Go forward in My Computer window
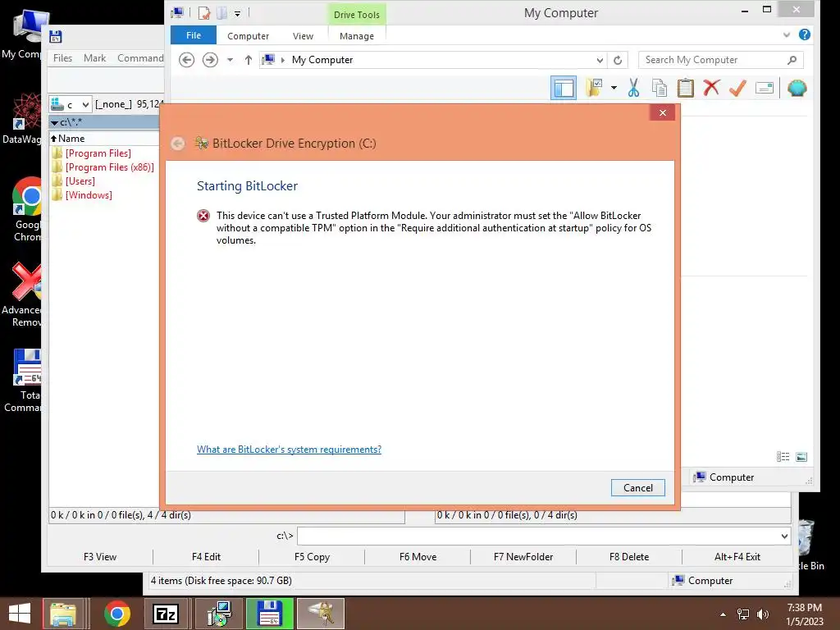The width and height of the screenshot is (840, 630). pos(210,59)
